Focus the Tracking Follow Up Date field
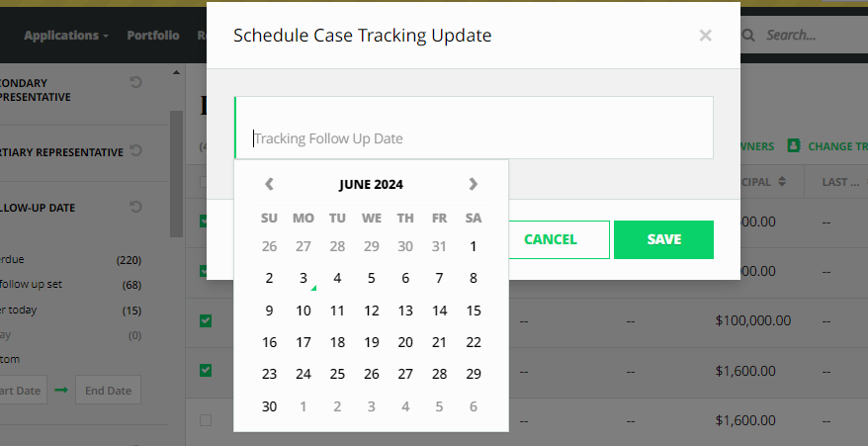The height and width of the screenshot is (446, 868). click(x=475, y=138)
